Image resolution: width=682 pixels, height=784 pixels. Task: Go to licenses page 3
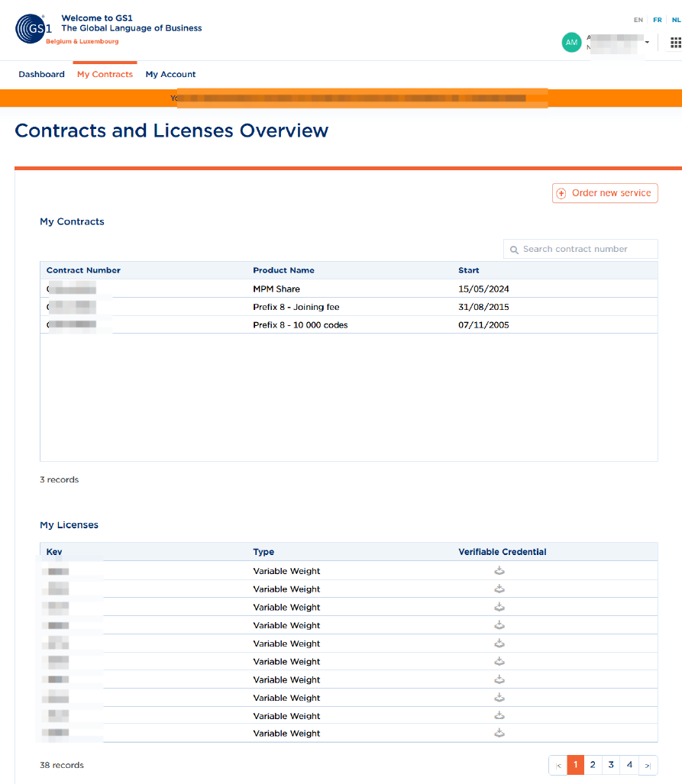(611, 765)
